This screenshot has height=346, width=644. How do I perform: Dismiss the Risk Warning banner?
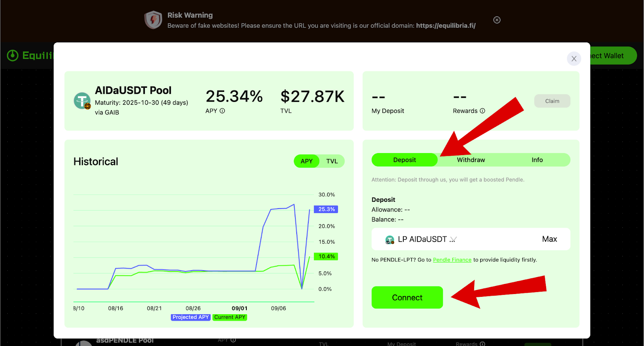[x=497, y=20]
